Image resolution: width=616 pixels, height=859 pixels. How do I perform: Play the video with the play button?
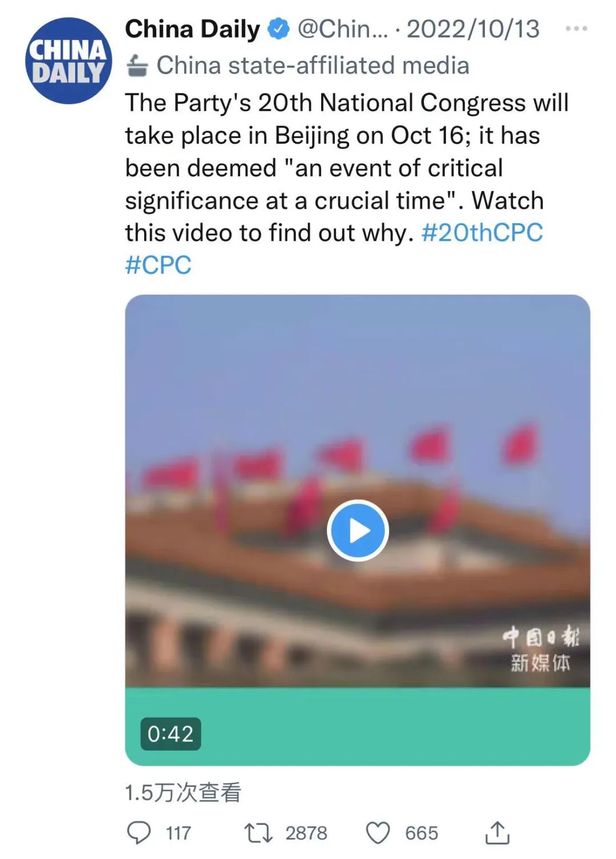358,530
